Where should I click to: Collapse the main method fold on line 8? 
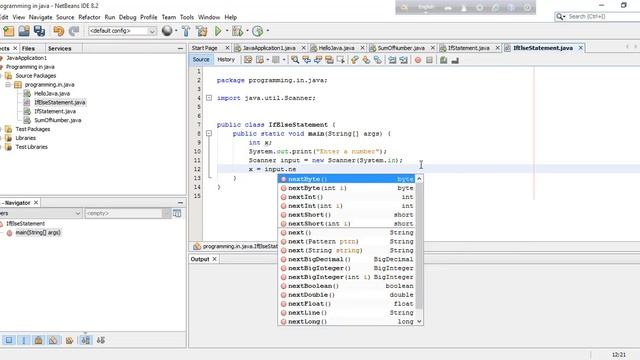click(x=209, y=133)
